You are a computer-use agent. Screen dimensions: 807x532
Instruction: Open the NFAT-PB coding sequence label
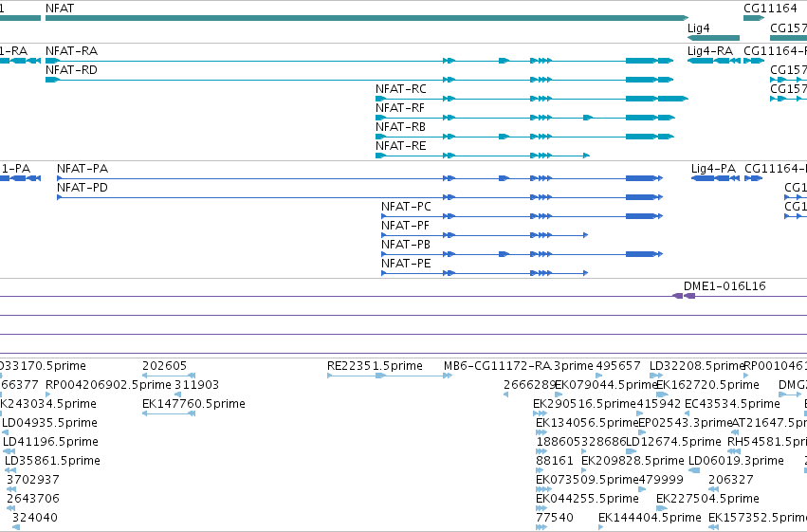tap(406, 245)
